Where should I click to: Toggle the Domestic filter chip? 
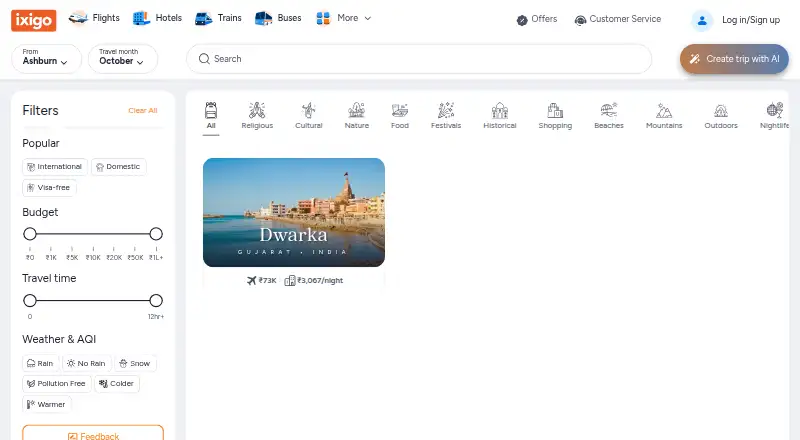click(119, 167)
